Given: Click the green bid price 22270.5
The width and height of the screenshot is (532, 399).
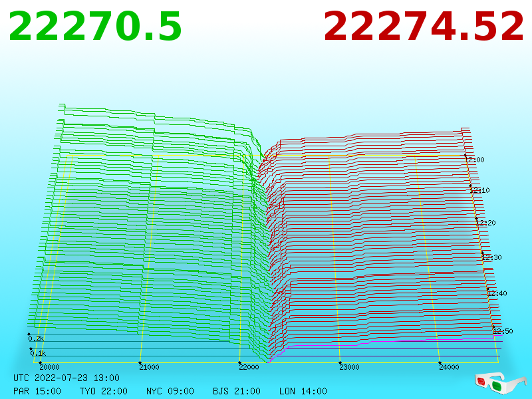Looking at the screenshot, I should pos(95,27).
